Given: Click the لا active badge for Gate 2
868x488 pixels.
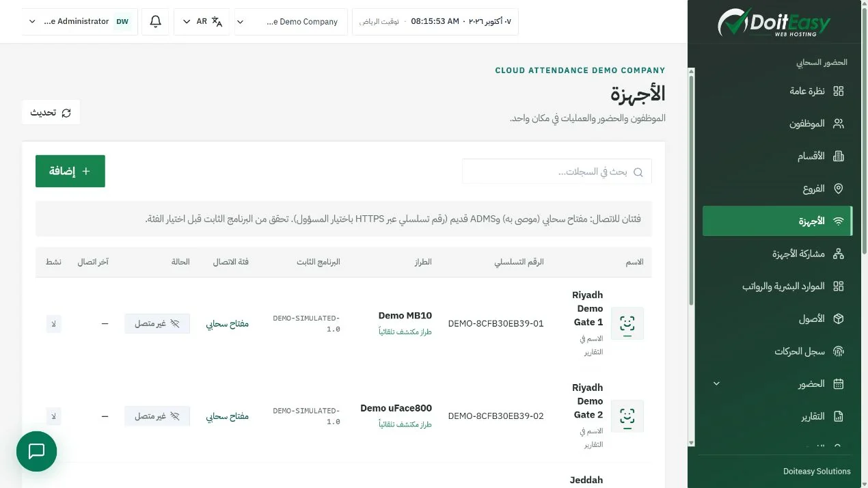Looking at the screenshot, I should (54, 416).
